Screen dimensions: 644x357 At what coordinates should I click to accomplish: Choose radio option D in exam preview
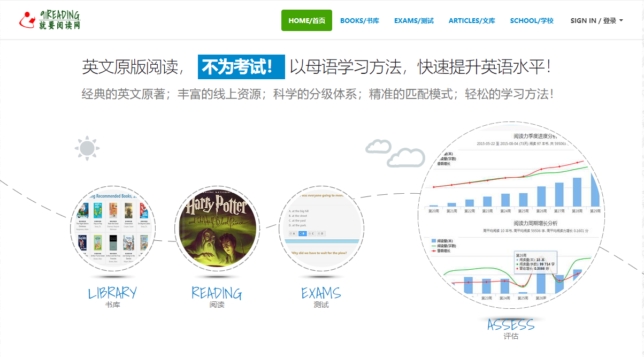(x=320, y=233)
